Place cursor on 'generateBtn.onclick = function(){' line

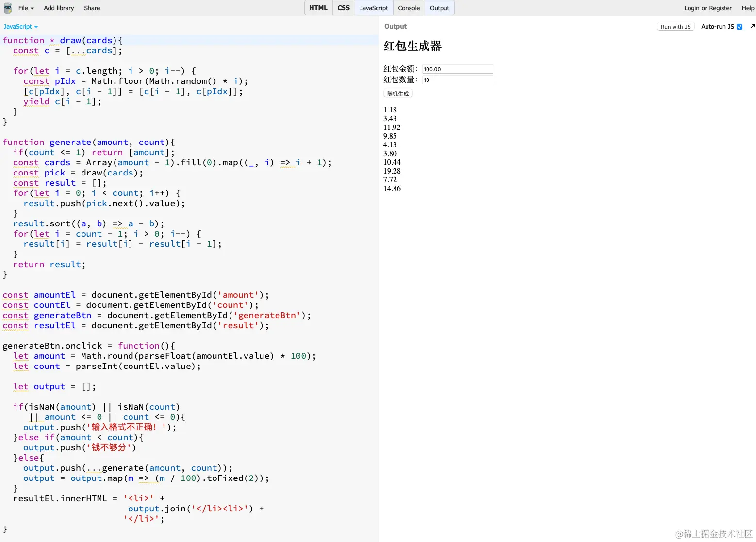tap(89, 346)
